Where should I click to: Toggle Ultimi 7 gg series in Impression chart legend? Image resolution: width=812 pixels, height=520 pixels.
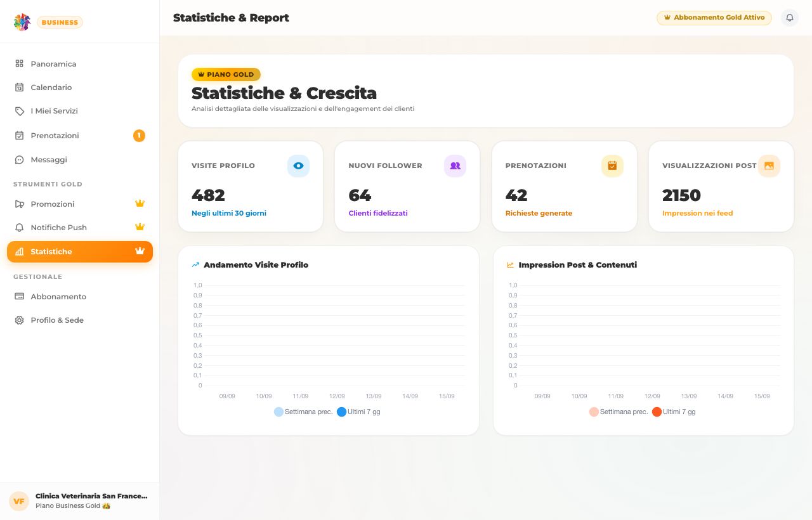674,412
